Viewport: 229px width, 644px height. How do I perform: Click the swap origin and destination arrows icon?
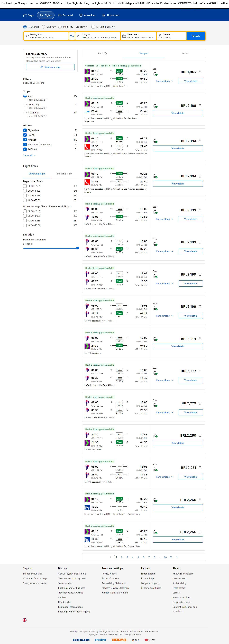tap(72, 36)
